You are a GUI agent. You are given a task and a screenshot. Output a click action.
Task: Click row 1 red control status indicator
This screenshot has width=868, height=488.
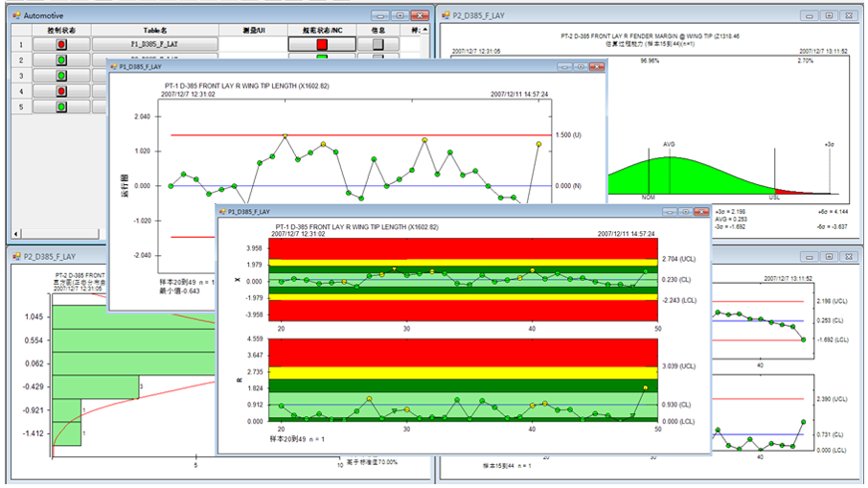pos(61,44)
